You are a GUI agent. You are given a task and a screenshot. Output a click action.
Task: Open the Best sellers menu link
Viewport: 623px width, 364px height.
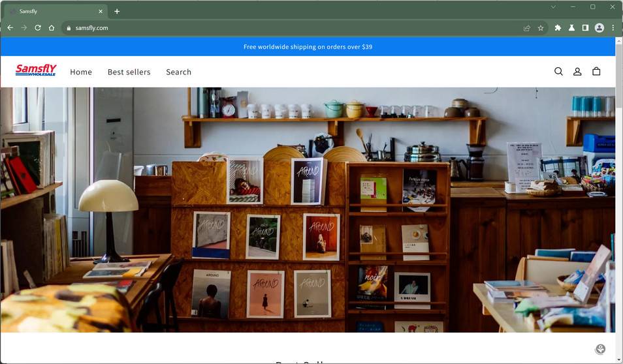pos(129,72)
